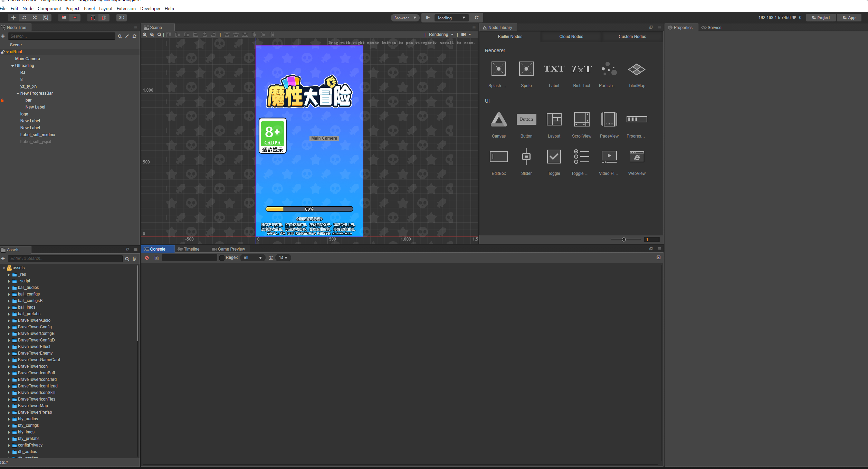Pick the Splash Sprite node icon
The height and width of the screenshot is (469, 868).
(x=498, y=69)
